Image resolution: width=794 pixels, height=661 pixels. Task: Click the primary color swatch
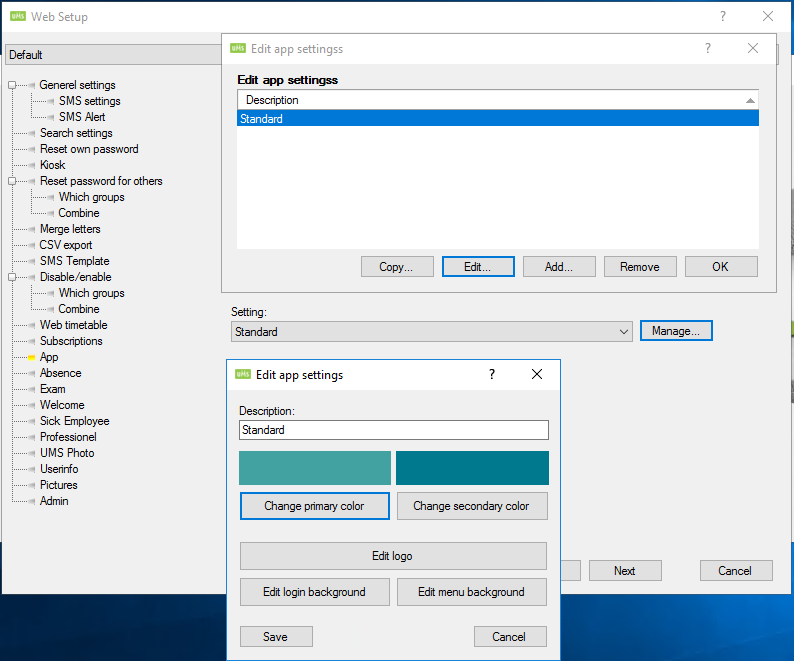[x=315, y=468]
